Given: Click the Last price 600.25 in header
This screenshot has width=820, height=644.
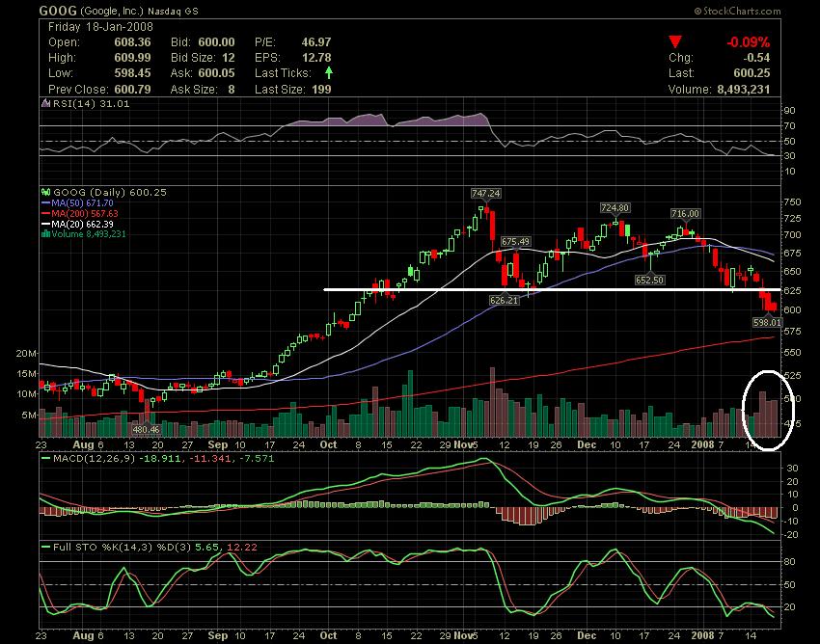Looking at the screenshot, I should [752, 73].
